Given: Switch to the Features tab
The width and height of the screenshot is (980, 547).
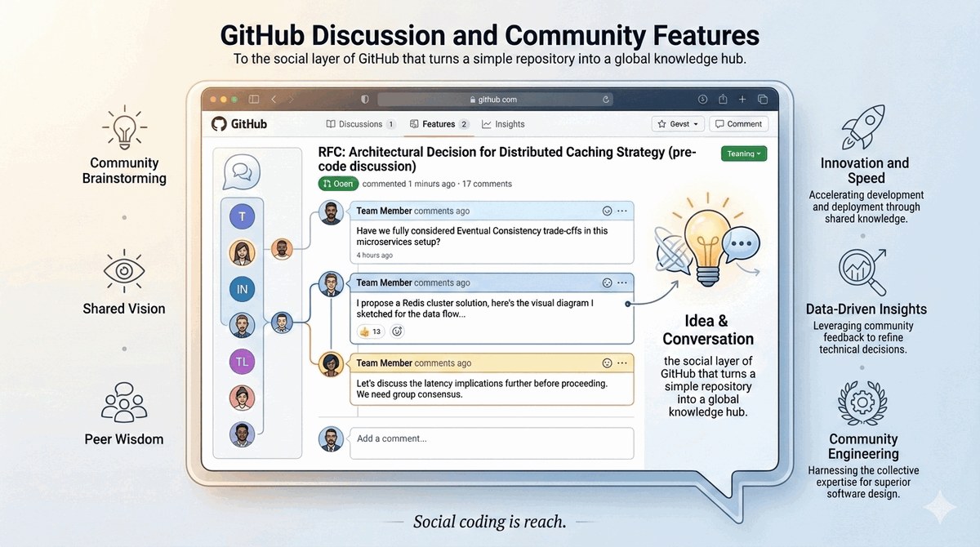Looking at the screenshot, I should click(439, 124).
